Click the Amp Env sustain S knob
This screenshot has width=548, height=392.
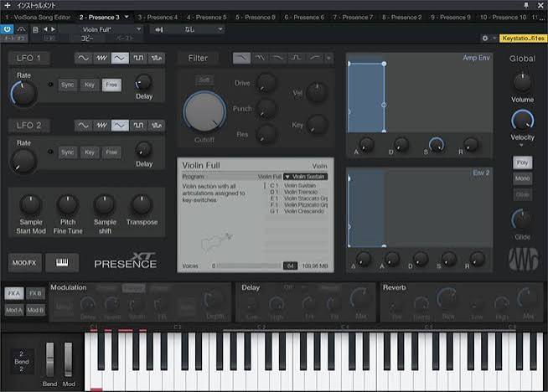click(437, 144)
